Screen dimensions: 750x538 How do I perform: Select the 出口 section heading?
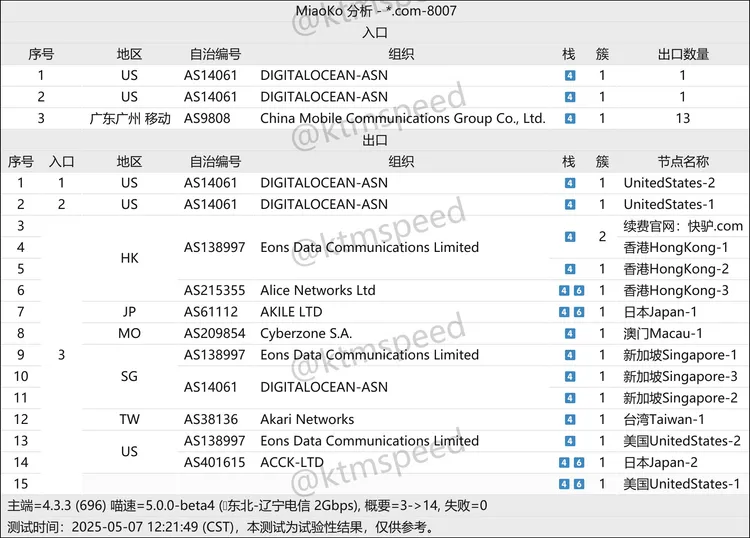(375, 140)
